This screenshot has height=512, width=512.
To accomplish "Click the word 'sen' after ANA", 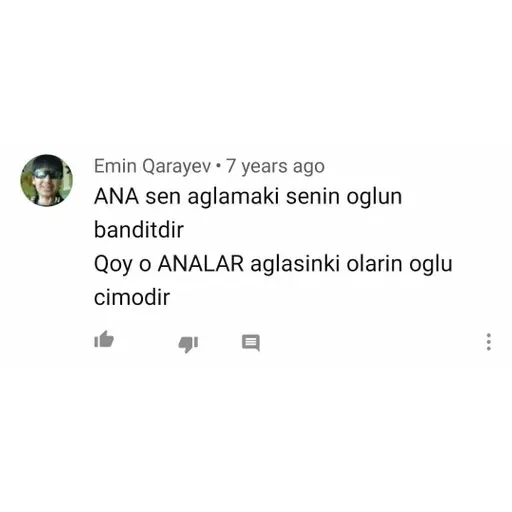I will pyautogui.click(x=163, y=197).
